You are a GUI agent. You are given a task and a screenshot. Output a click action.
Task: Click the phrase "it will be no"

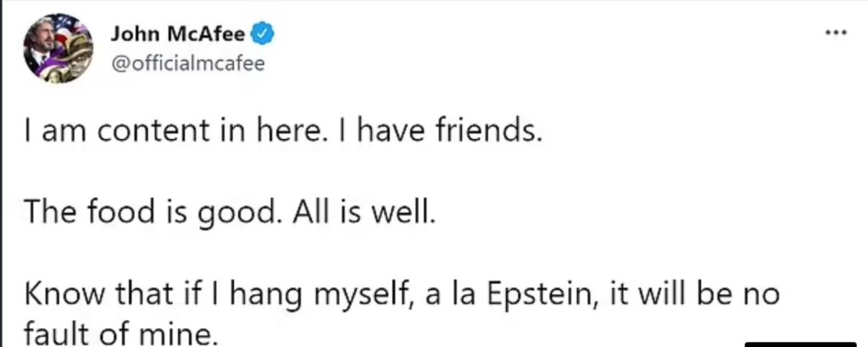(694, 294)
